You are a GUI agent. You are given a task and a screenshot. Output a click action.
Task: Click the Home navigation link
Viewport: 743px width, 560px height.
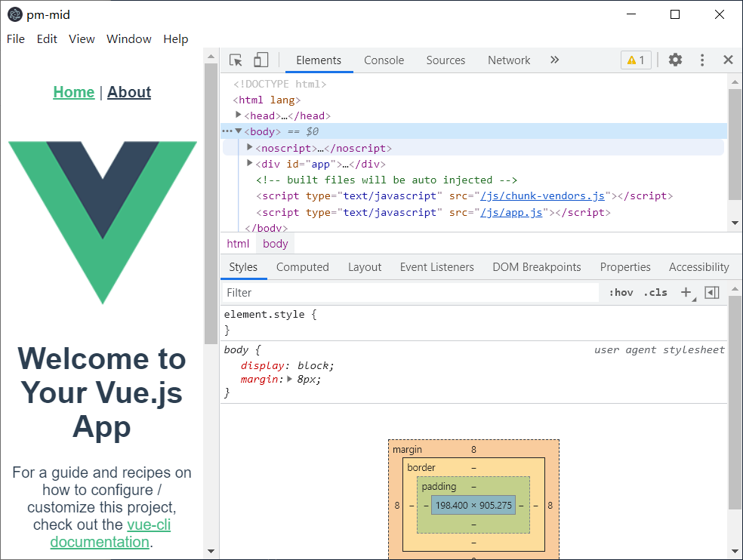[73, 92]
